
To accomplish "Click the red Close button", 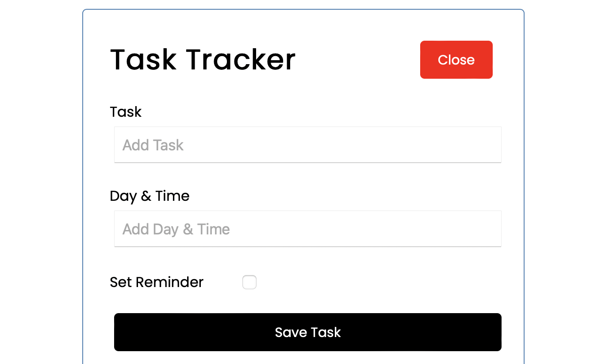I will pyautogui.click(x=456, y=60).
